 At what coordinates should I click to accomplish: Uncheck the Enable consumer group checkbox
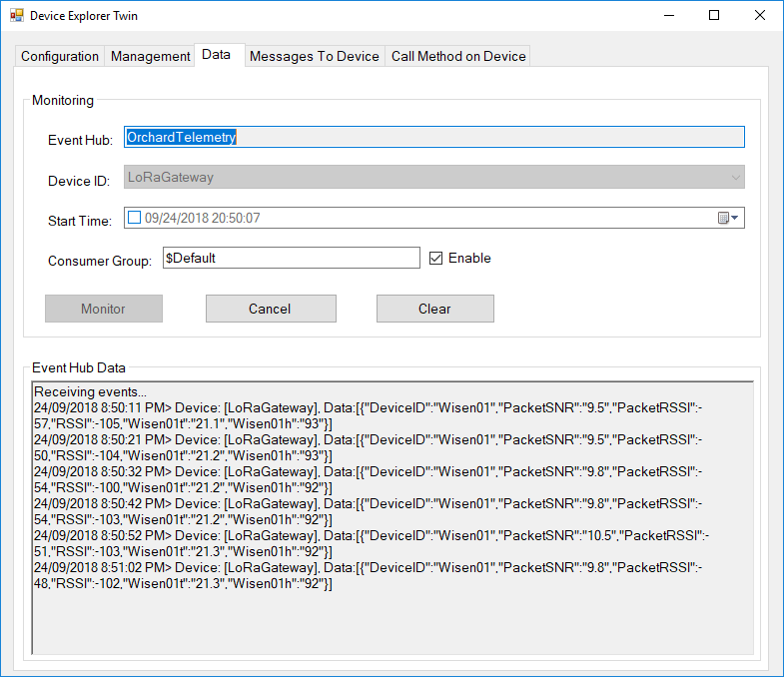(435, 258)
